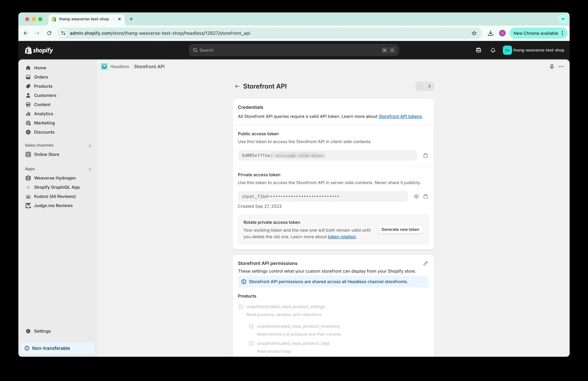Open the Chrome three-dot menu

(563, 33)
